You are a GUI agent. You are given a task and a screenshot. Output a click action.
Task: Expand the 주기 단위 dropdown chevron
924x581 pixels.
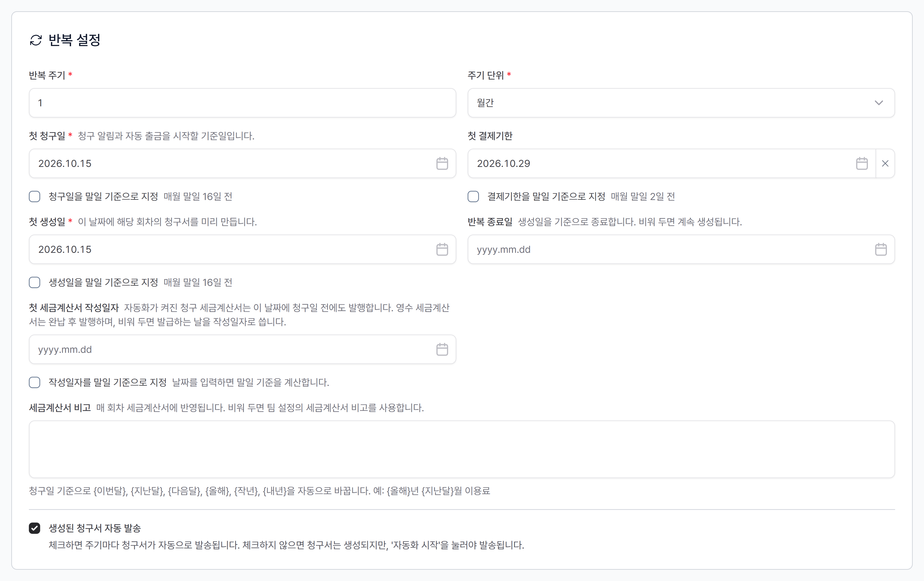(879, 103)
